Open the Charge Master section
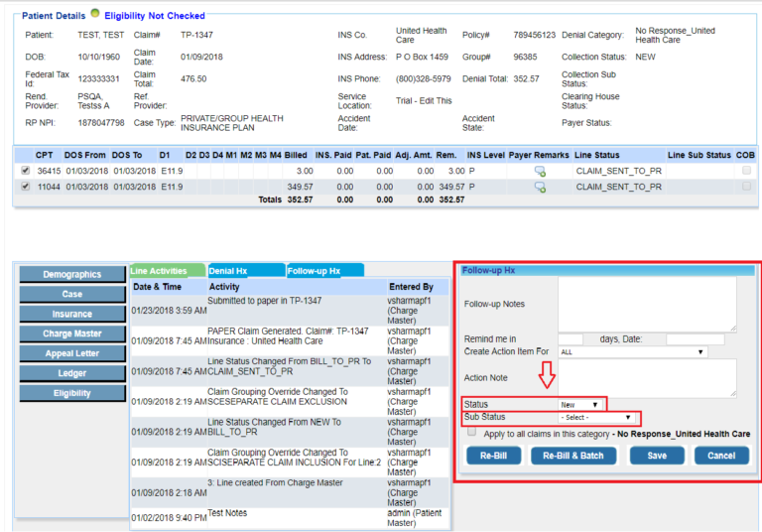762x532 pixels. [72, 333]
